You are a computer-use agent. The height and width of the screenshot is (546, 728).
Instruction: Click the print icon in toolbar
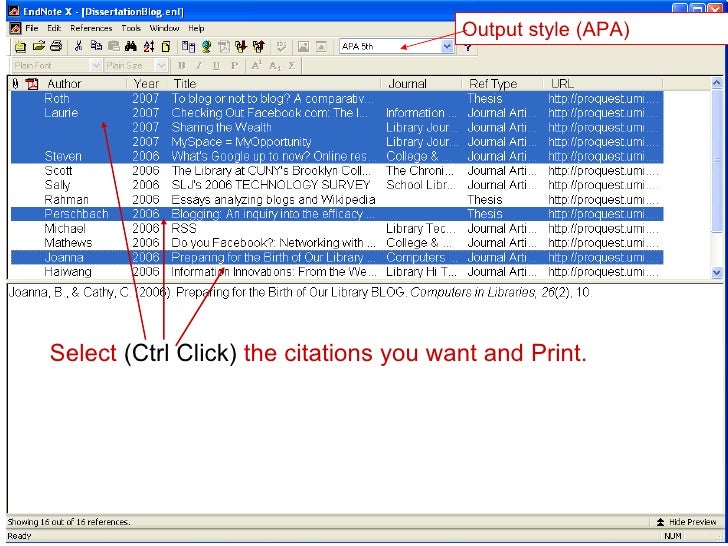coord(56,46)
